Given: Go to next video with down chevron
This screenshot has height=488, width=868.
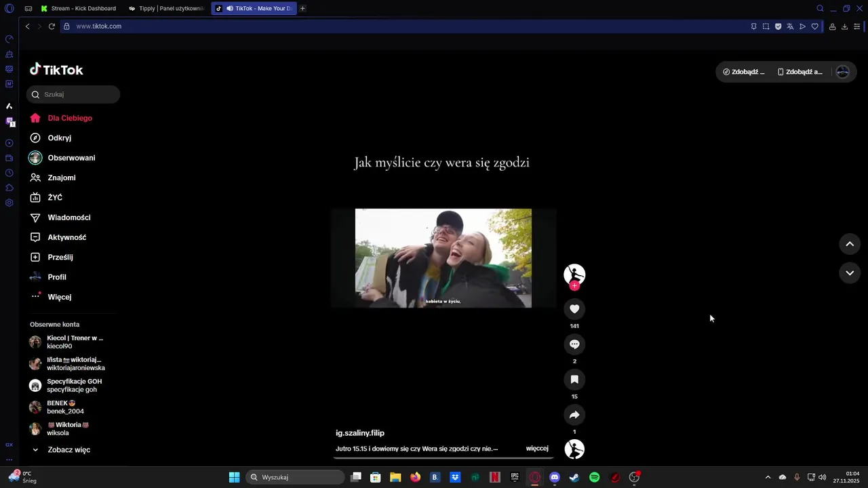Looking at the screenshot, I should click(850, 272).
